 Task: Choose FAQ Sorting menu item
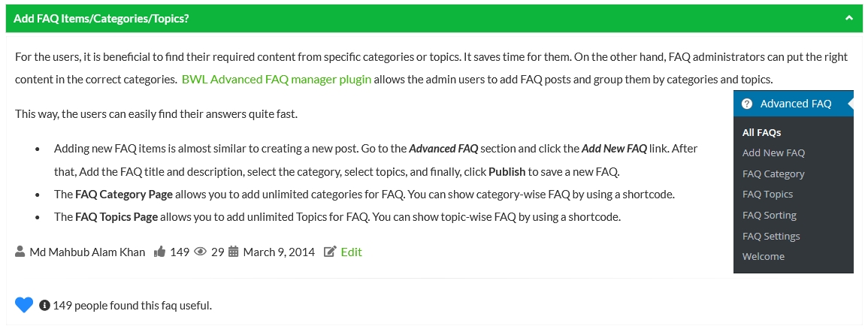(769, 215)
